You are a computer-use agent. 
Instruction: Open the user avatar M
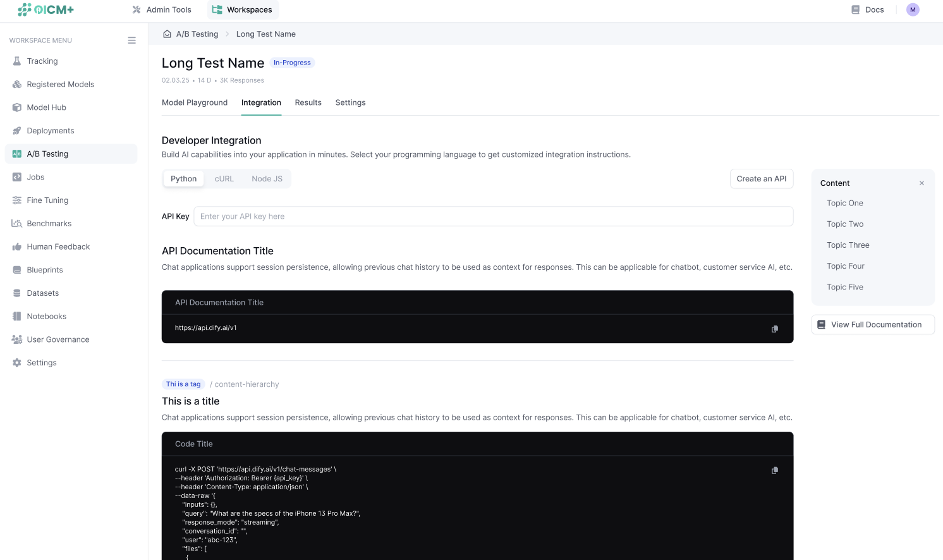[x=912, y=9]
